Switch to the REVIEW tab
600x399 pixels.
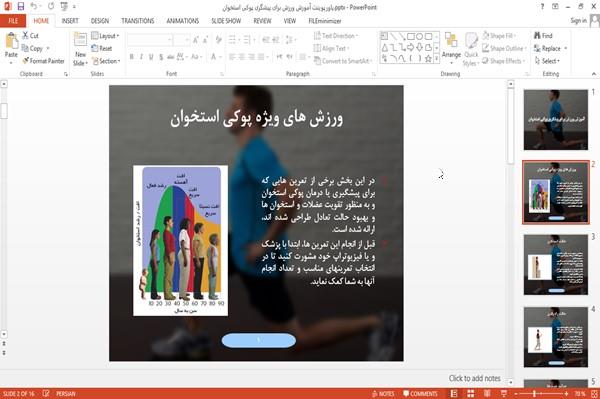262,21
